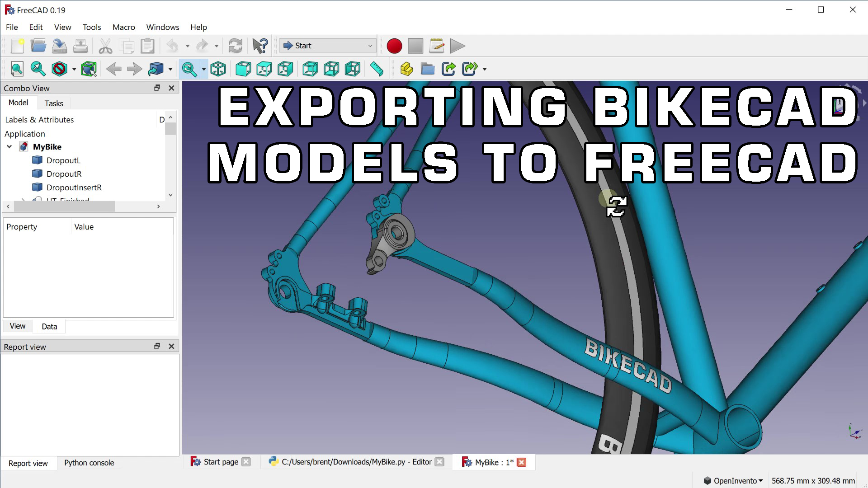Open the Draw Style dropdown arrow
This screenshot has width=868, height=488.
[x=74, y=70]
